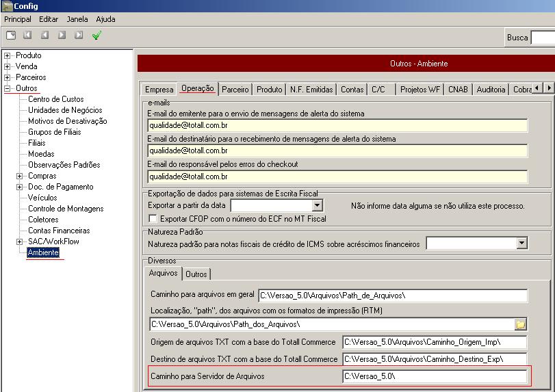555x392 pixels.
Task: Select Observações Padrões in tree
Action: 64,165
